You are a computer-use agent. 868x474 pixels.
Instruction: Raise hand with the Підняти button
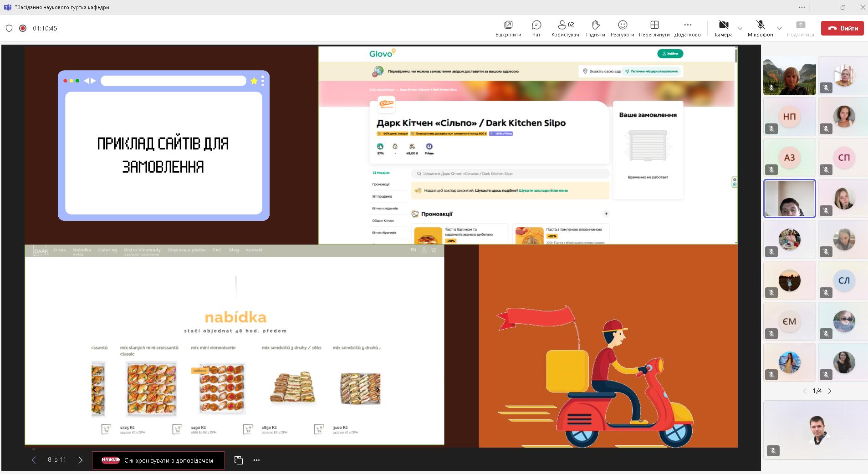pyautogui.click(x=596, y=28)
